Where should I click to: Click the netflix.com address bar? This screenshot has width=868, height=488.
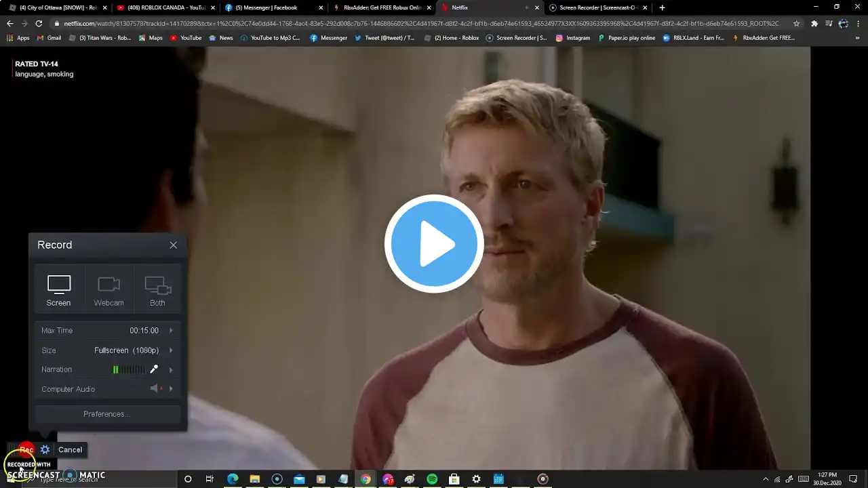(x=420, y=24)
